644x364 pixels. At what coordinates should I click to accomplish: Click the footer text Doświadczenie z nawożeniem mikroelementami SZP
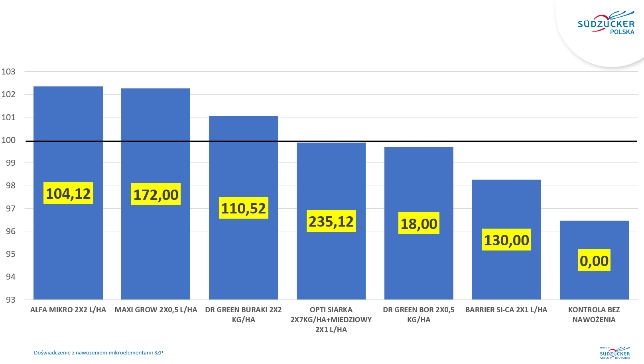pyautogui.click(x=98, y=352)
